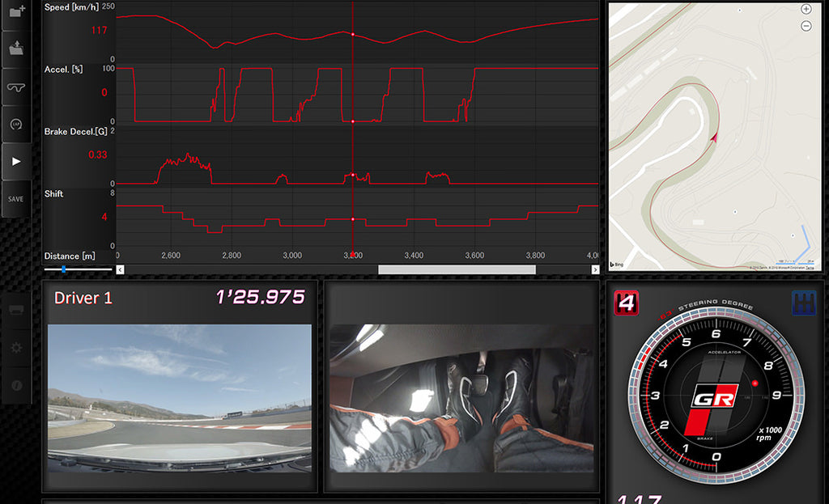Click the add folder icon in sidebar
The height and width of the screenshot is (504, 829).
click(16, 14)
